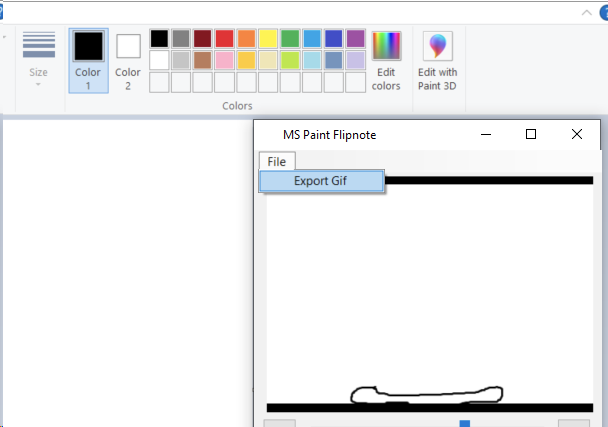Pick the indigo color swatch
The image size is (608, 427).
click(x=333, y=38)
